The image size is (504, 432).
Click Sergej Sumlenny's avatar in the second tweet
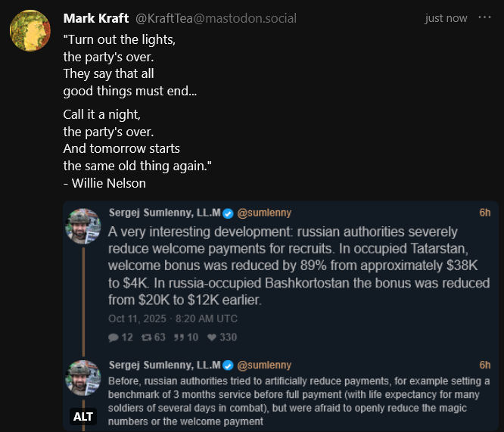pyautogui.click(x=83, y=378)
